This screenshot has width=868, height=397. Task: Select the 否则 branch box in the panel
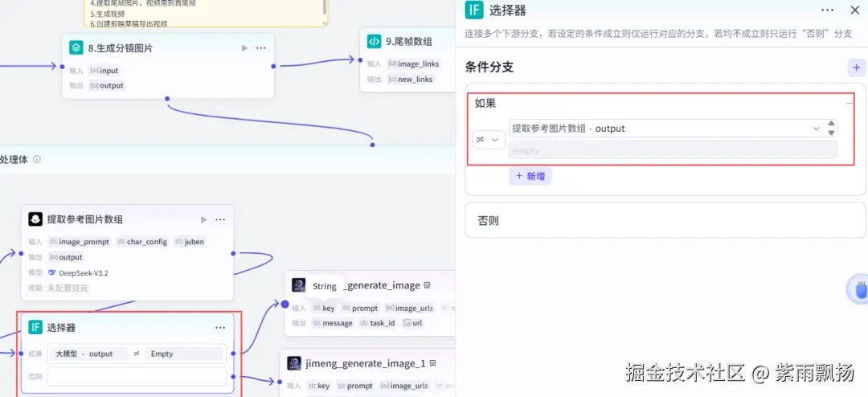pos(665,220)
